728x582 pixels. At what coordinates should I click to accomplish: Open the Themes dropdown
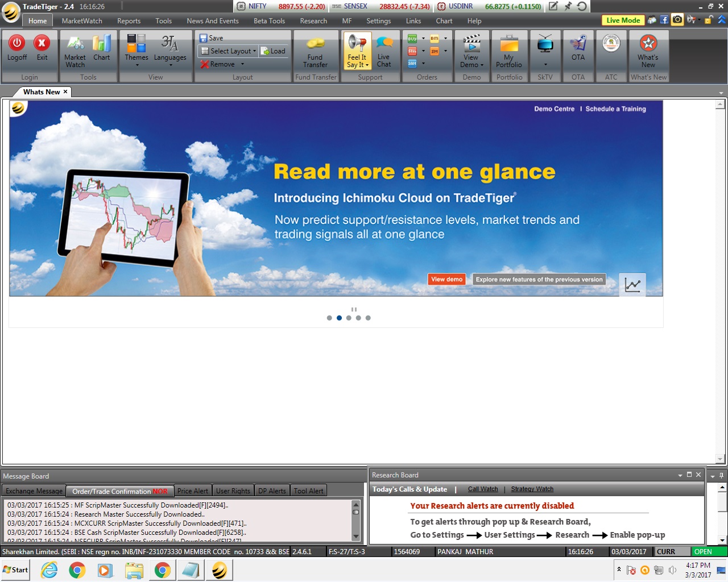coord(136,50)
